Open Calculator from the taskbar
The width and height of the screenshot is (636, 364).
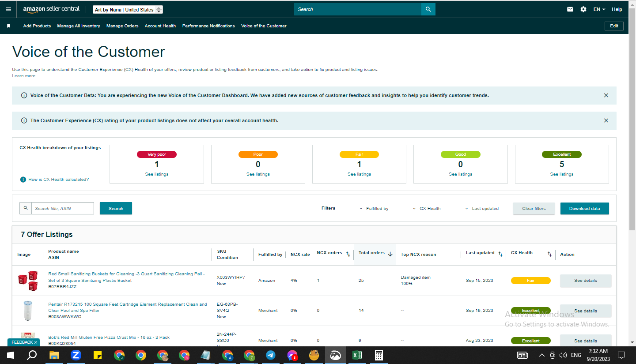tap(379, 355)
